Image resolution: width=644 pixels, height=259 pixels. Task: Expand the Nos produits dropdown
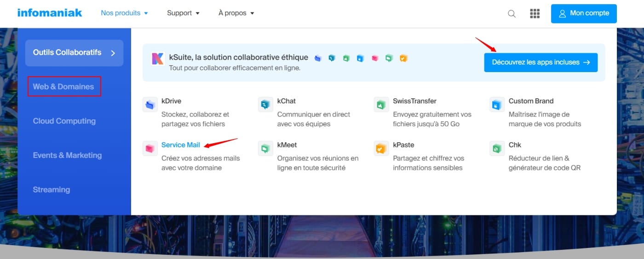(124, 13)
